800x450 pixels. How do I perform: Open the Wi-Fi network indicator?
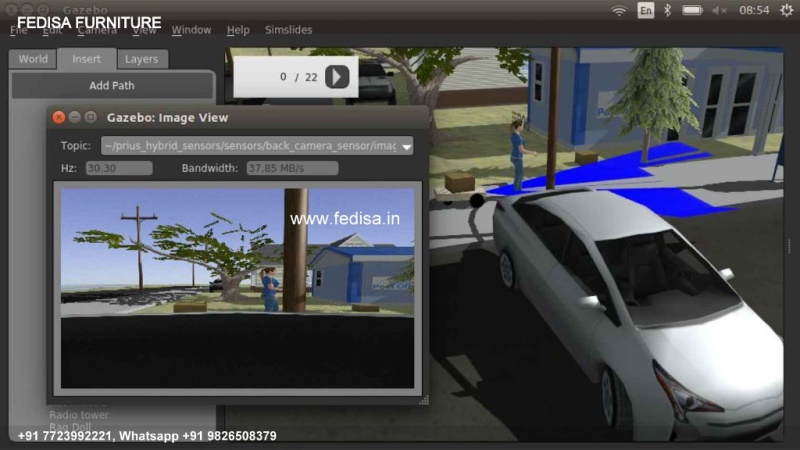click(619, 10)
